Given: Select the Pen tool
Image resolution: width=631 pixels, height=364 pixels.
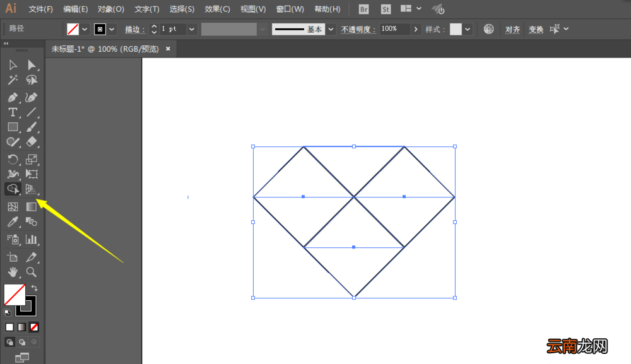Looking at the screenshot, I should pos(13,97).
